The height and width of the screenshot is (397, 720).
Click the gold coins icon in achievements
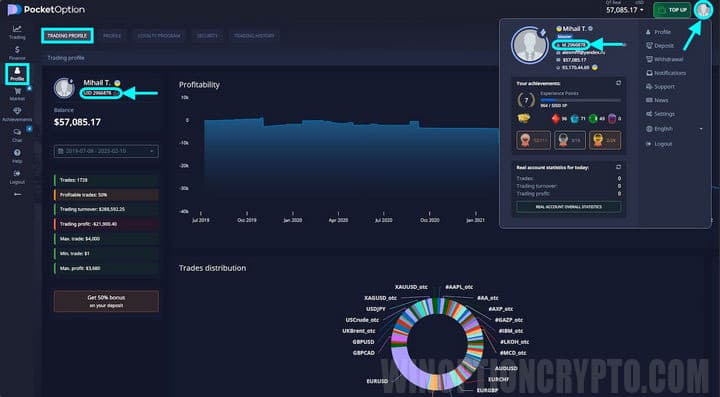tap(523, 118)
